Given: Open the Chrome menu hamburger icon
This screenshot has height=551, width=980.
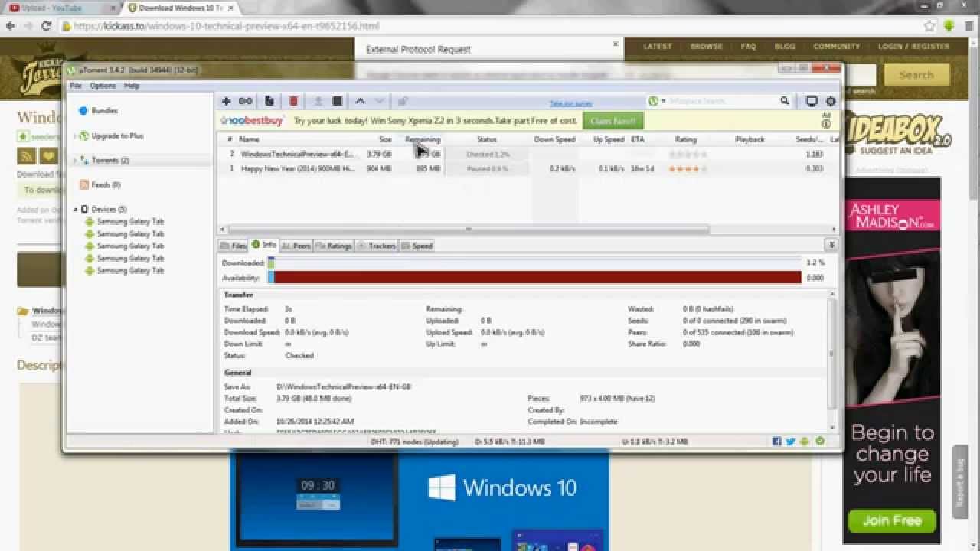Looking at the screenshot, I should (x=969, y=25).
